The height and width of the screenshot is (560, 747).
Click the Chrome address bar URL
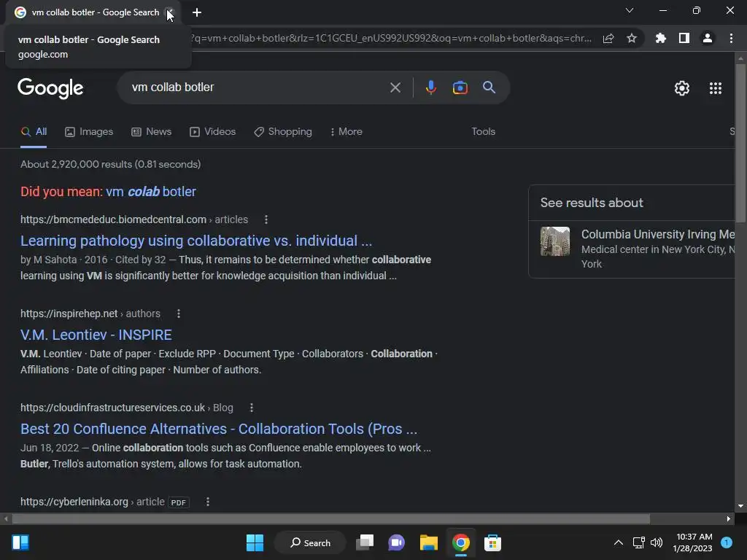[x=391, y=39]
